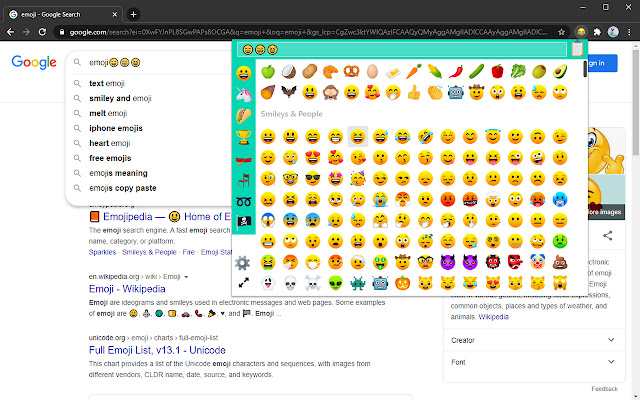Screen dimensions: 640x400
Task: Choose the pile of poo emoji
Action: 560,262
